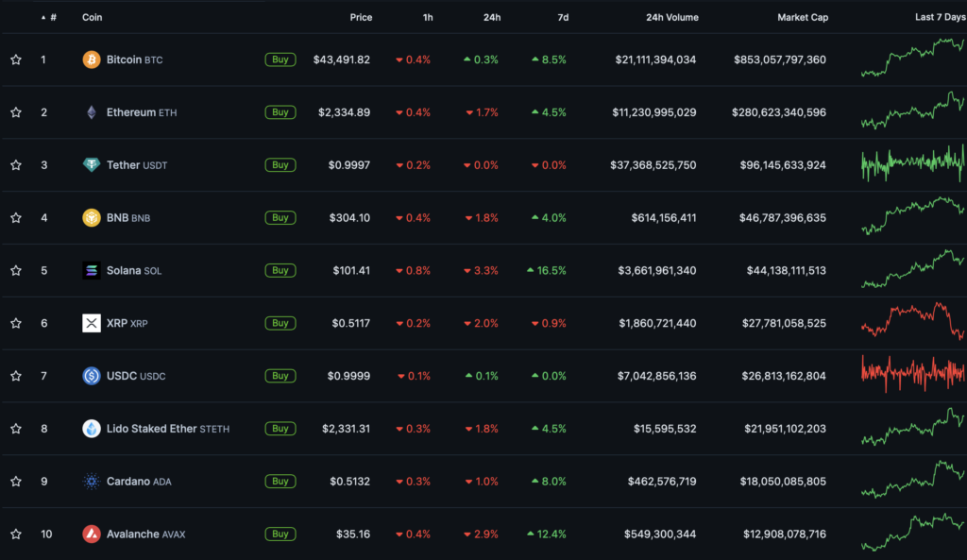Screen dimensions: 967x560
Task: Click the Tether coin logo
Action: click(x=92, y=165)
